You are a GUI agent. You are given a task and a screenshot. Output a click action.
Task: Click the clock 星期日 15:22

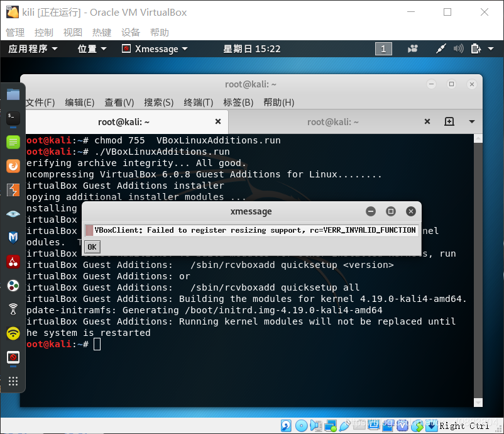(x=251, y=49)
